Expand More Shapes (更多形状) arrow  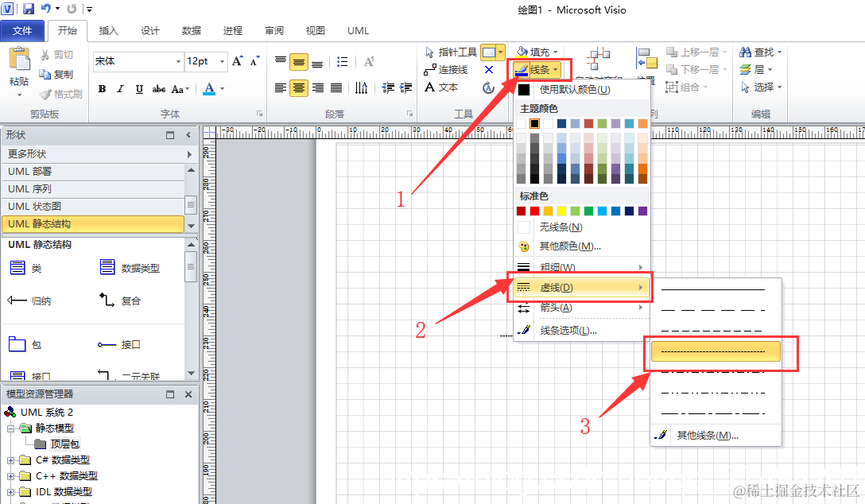pos(188,154)
